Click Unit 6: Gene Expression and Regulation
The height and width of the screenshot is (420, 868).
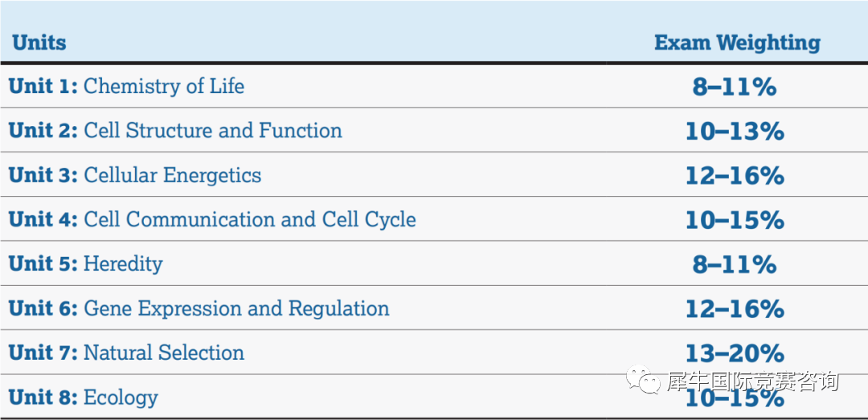199,308
